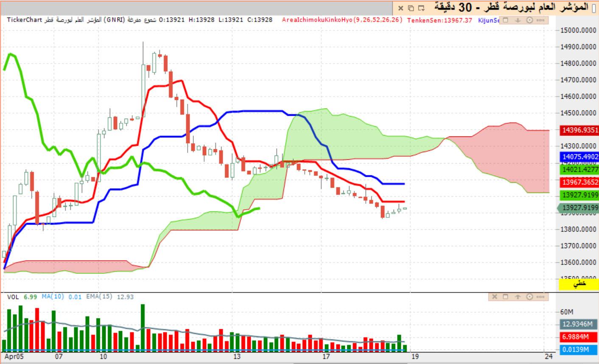
Task: Maximize the volume panel
Action: (x=505, y=297)
